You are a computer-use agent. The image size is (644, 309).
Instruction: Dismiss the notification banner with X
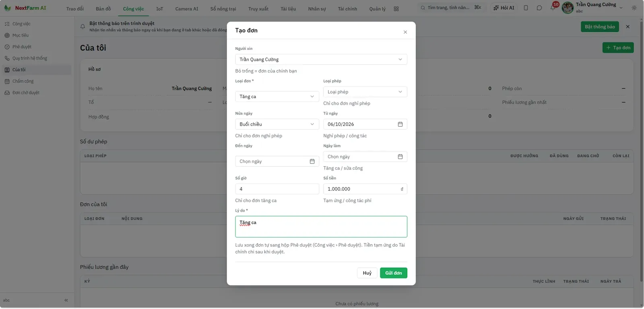tap(628, 27)
